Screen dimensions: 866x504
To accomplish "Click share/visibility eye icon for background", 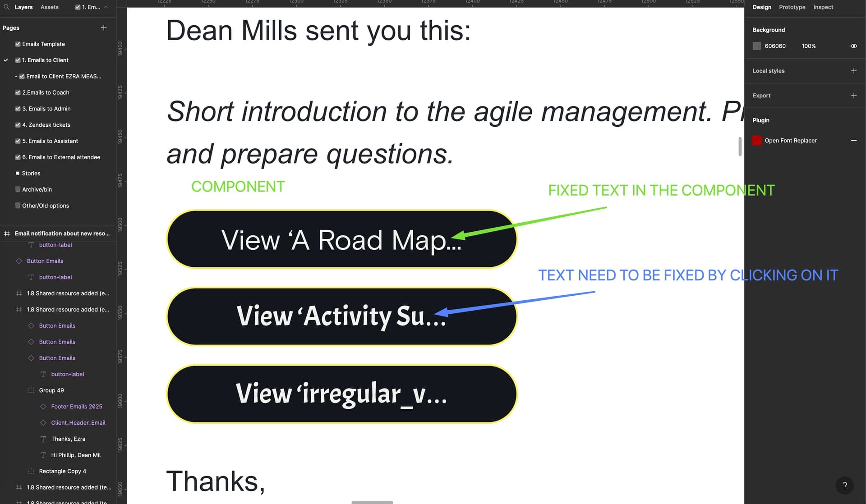I will 854,46.
